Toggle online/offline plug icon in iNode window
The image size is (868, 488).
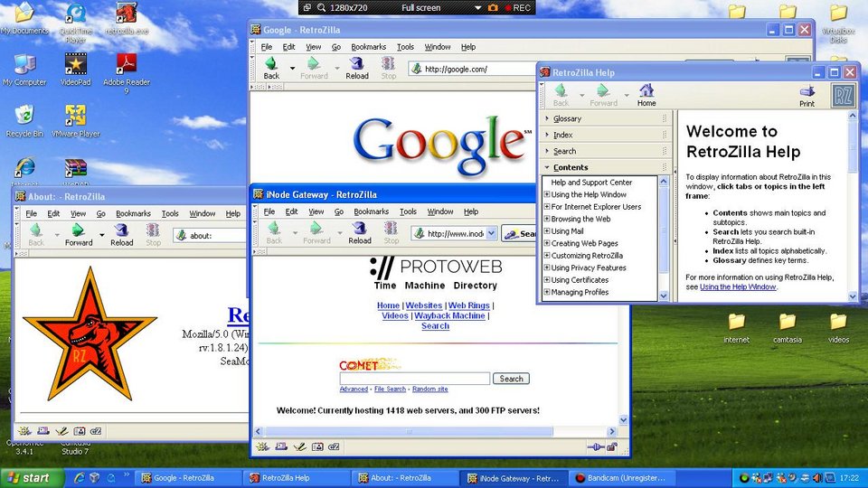[x=596, y=447]
